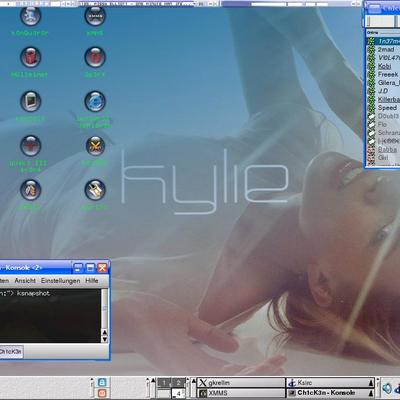
Task: Activate Ksirc in the taskbar
Action: click(x=330, y=383)
